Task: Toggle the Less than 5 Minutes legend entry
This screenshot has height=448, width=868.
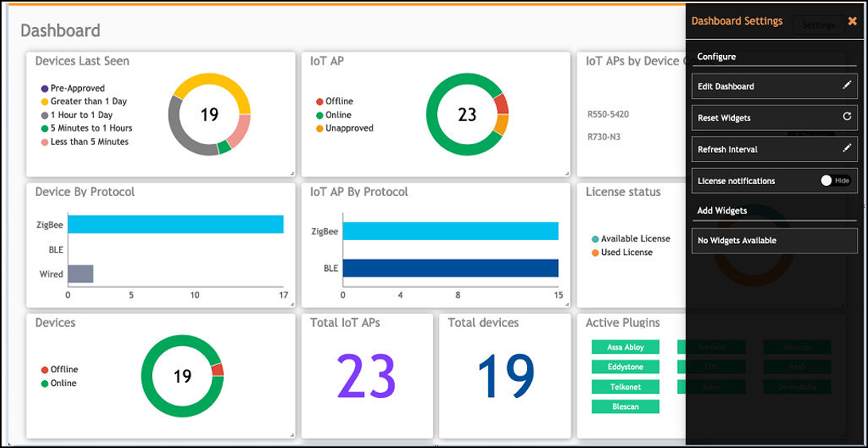Action: click(x=84, y=141)
